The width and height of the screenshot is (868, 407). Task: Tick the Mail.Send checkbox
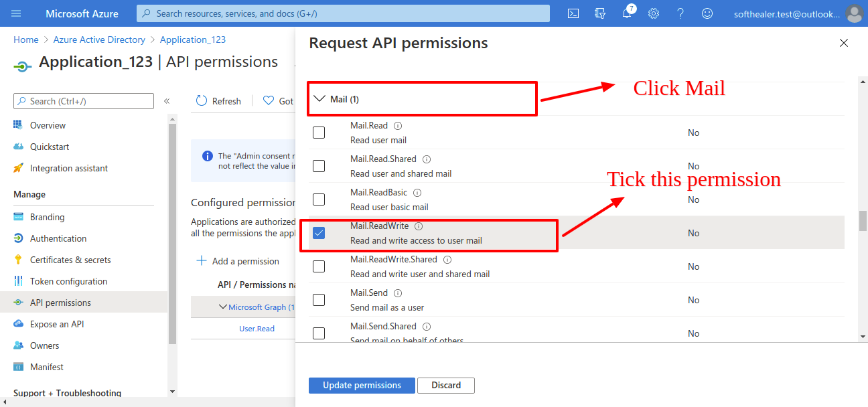click(x=319, y=300)
